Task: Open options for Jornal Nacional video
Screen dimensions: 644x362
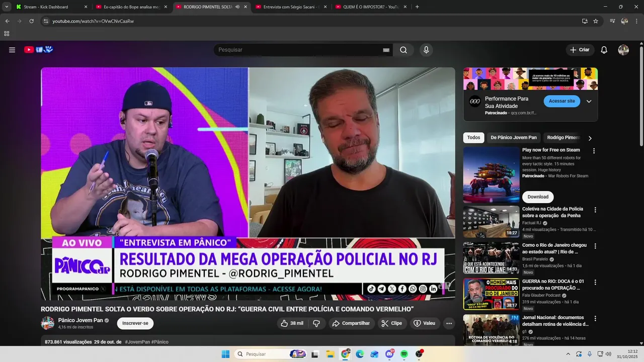Action: click(x=595, y=319)
